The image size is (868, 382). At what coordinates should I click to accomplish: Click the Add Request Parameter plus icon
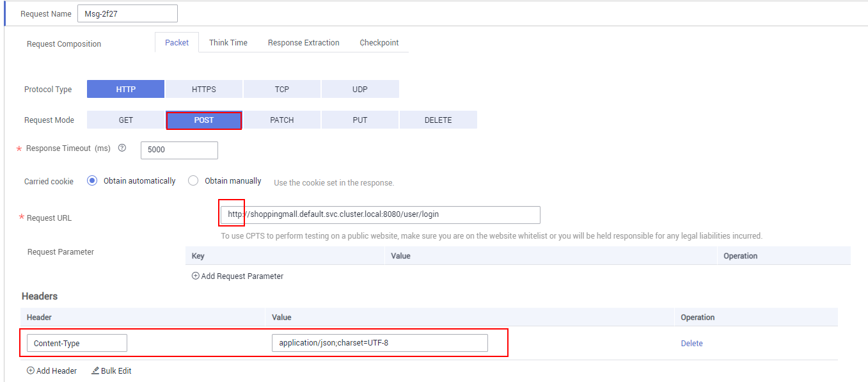[x=195, y=276]
